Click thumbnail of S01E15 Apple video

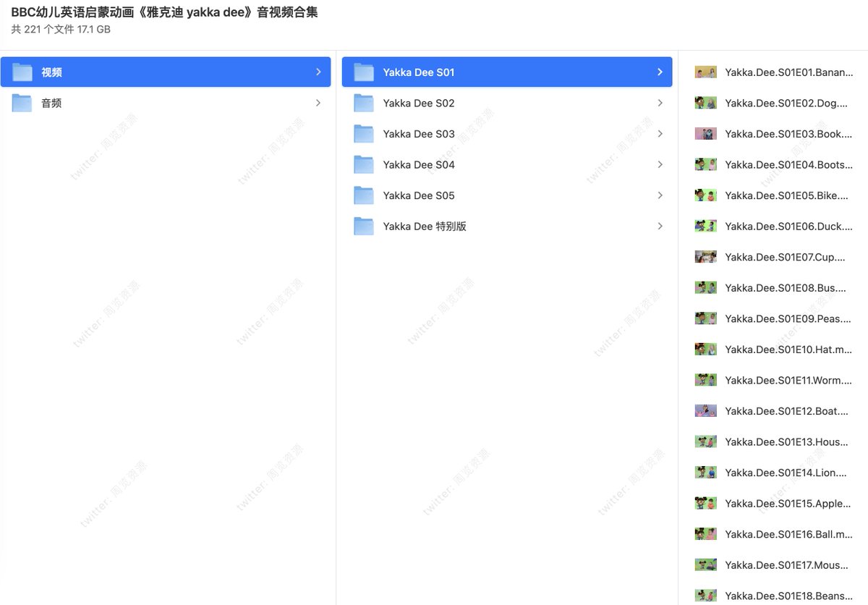(x=706, y=503)
